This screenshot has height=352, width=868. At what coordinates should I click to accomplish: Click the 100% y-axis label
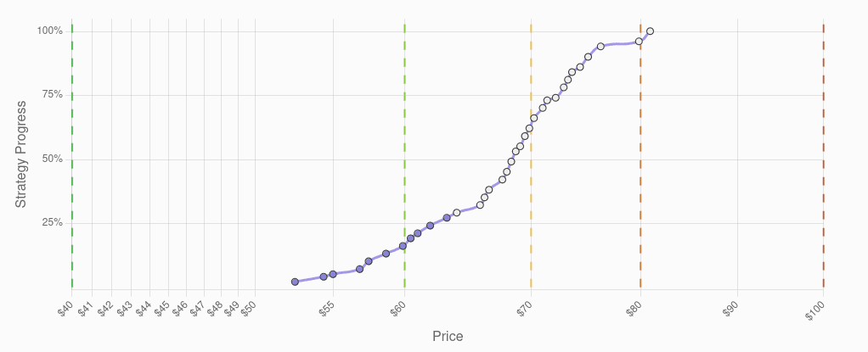[49, 31]
